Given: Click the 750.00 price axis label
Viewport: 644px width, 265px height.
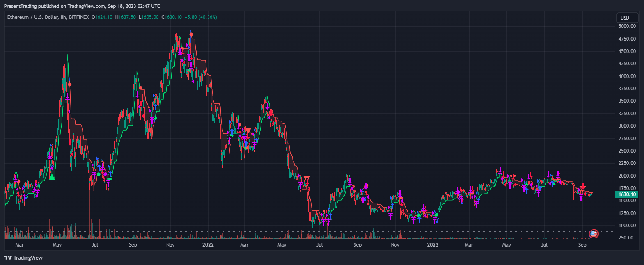Looking at the screenshot, I should [627, 238].
